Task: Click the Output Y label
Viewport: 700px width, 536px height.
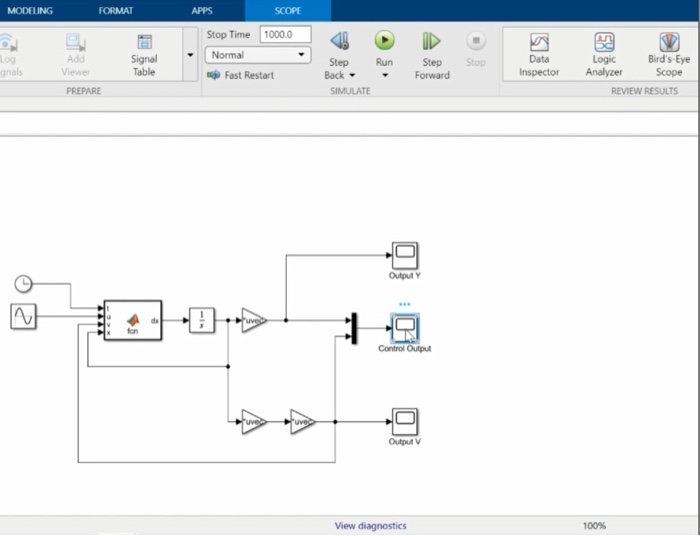Action: coord(404,275)
